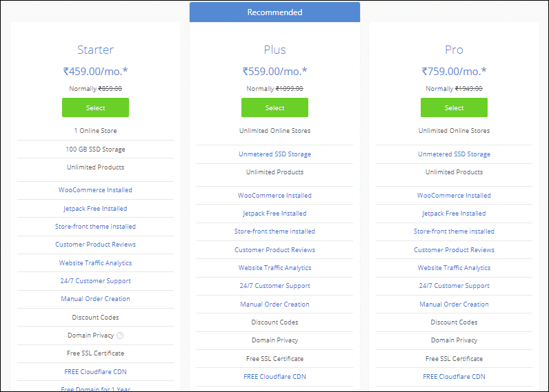The image size is (549, 392).
Task: Open 24/7 Customer Support link in Starter
Action: pos(96,281)
